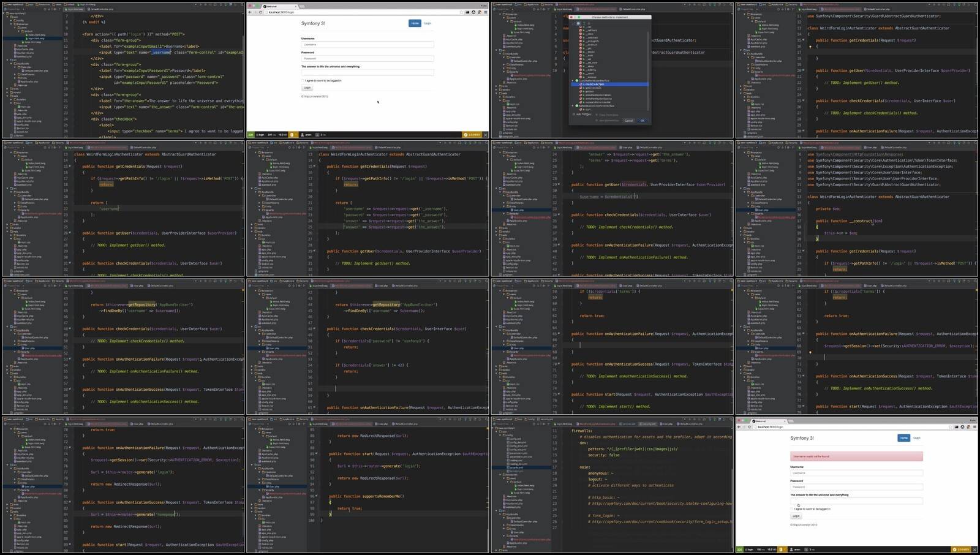The image size is (980, 555).
Task: Click scrollbar in Choose methods dialog list
Action: (649, 61)
